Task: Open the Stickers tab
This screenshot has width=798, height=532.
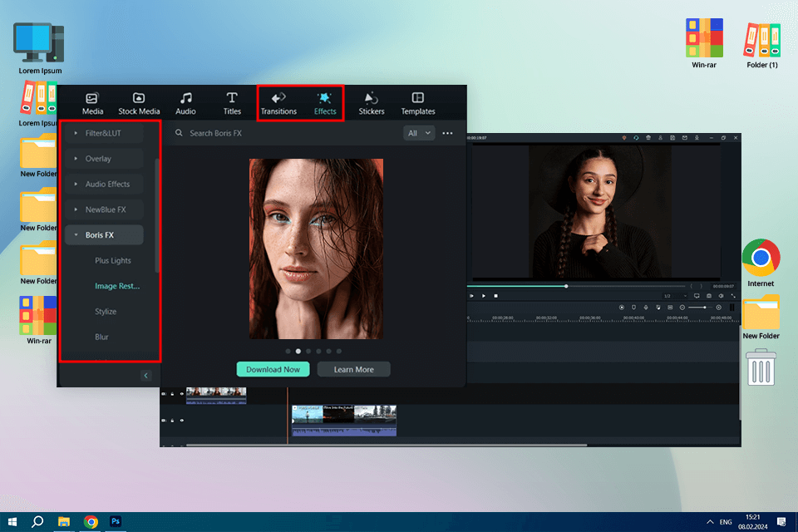Action: point(371,103)
